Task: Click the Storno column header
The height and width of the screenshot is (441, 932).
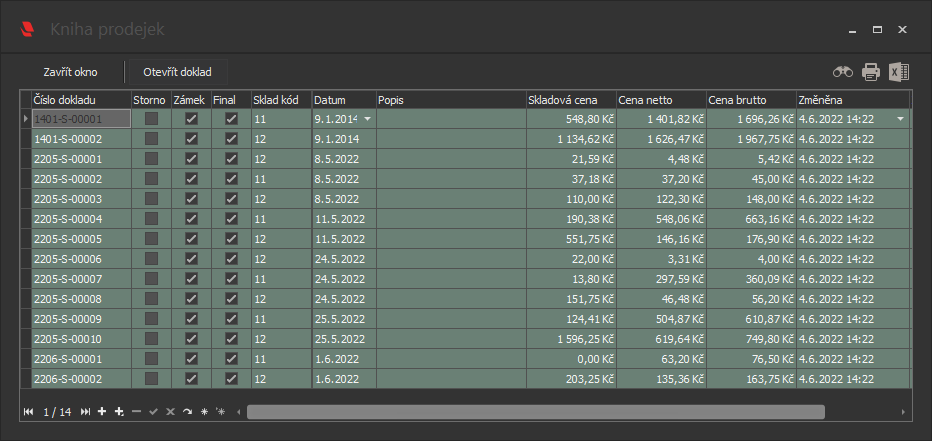Action: [152, 100]
